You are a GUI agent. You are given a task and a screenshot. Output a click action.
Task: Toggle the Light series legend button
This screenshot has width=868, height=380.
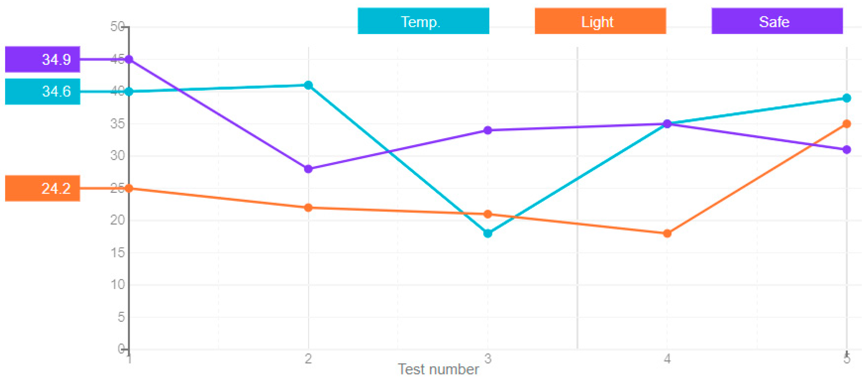(600, 21)
